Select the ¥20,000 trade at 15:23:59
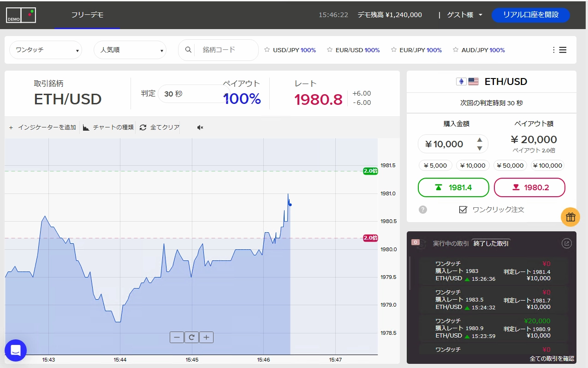Viewport: 588px width, 368px height. [493, 328]
